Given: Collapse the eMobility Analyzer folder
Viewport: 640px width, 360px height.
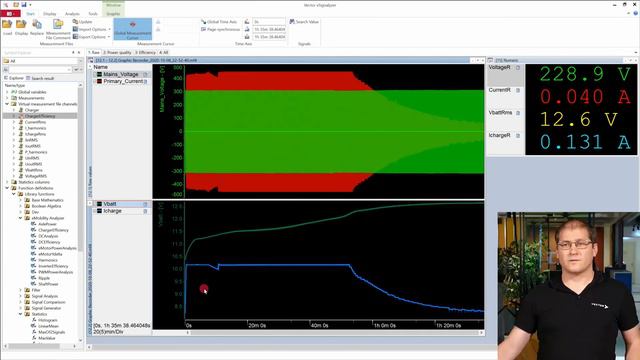Looking at the screenshot, I should click(20, 218).
